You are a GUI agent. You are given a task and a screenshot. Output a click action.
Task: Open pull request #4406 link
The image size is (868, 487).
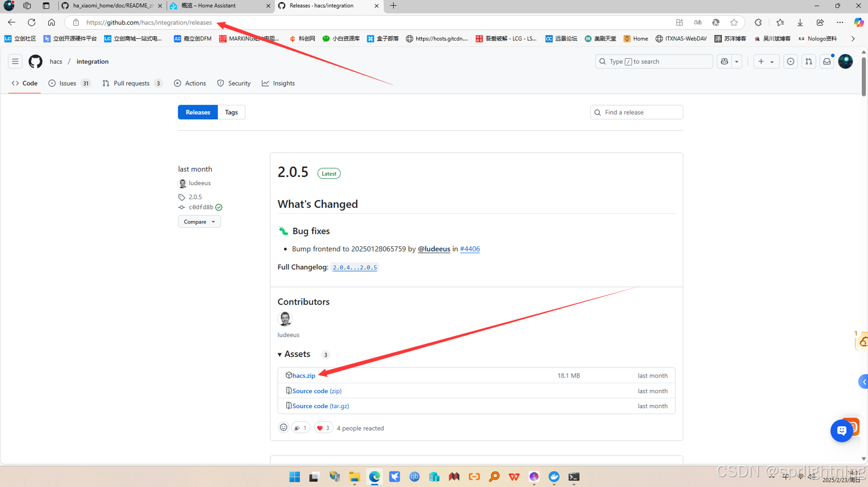tap(470, 249)
